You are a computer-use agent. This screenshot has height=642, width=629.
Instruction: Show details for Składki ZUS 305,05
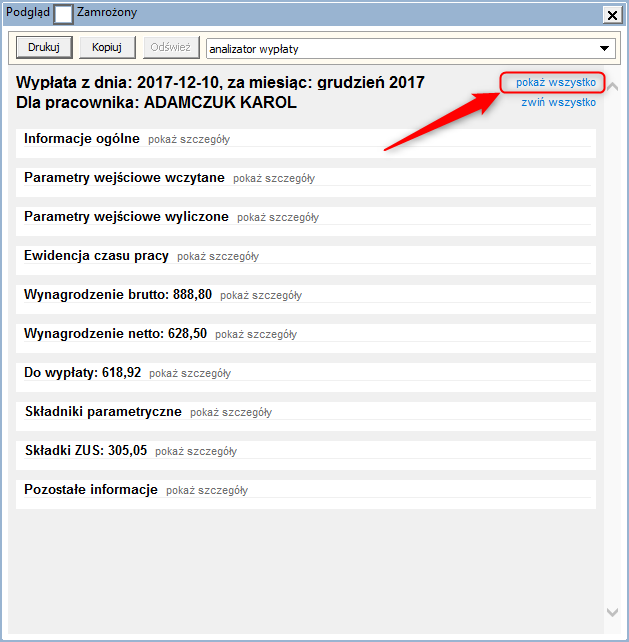point(196,451)
